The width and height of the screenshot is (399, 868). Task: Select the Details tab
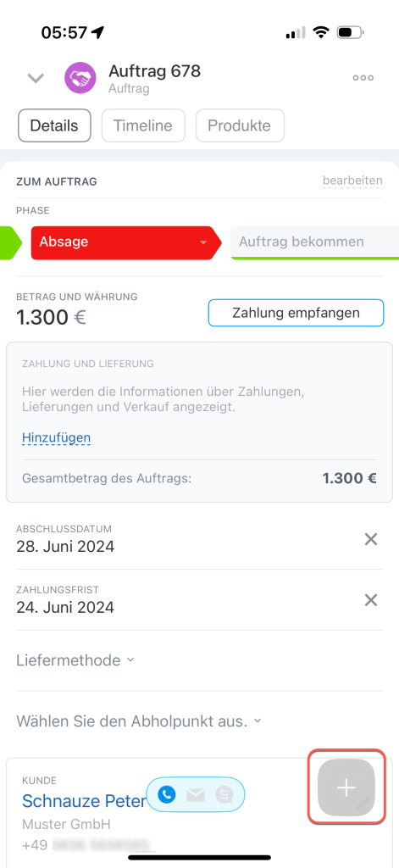coord(54,125)
